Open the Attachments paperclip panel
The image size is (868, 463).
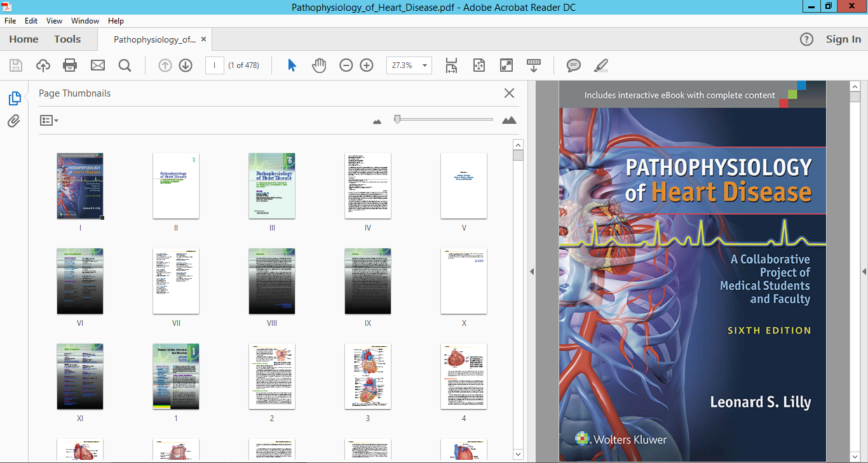(14, 121)
